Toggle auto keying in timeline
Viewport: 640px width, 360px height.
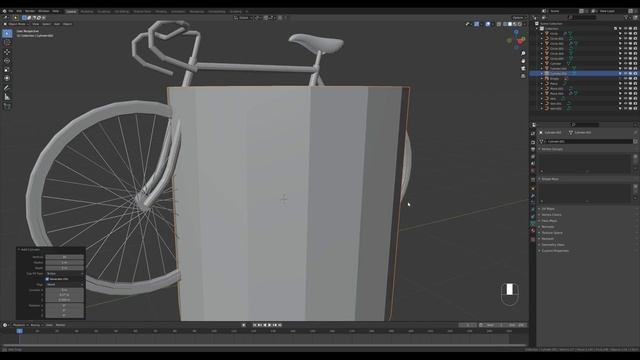point(244,325)
